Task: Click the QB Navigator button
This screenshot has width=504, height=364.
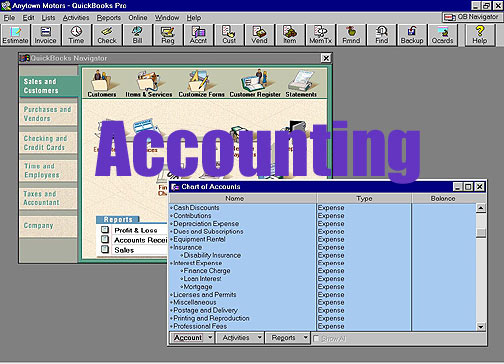Action: 472,17
